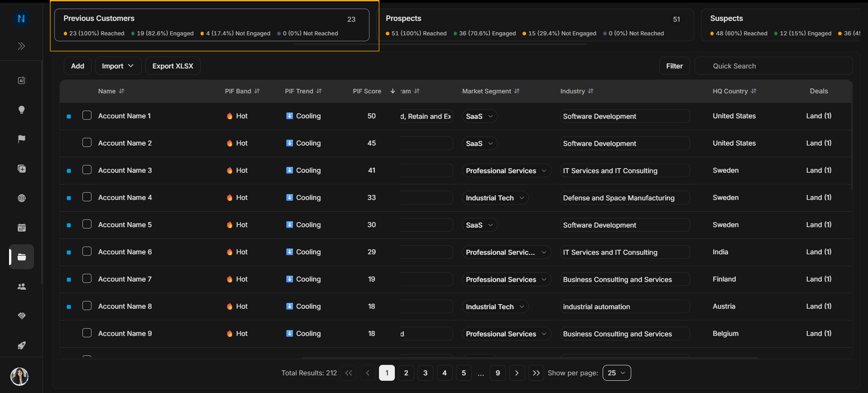
Task: Go to the next page arrow
Action: (517, 373)
